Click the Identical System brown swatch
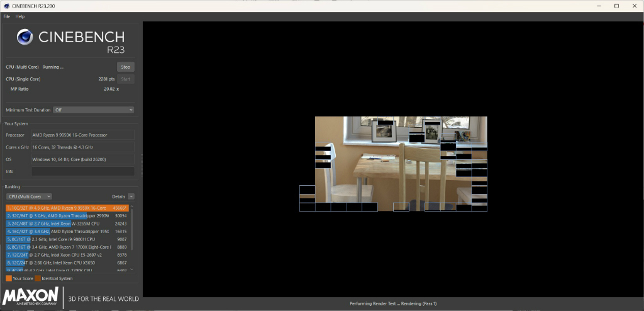 pyautogui.click(x=38, y=278)
